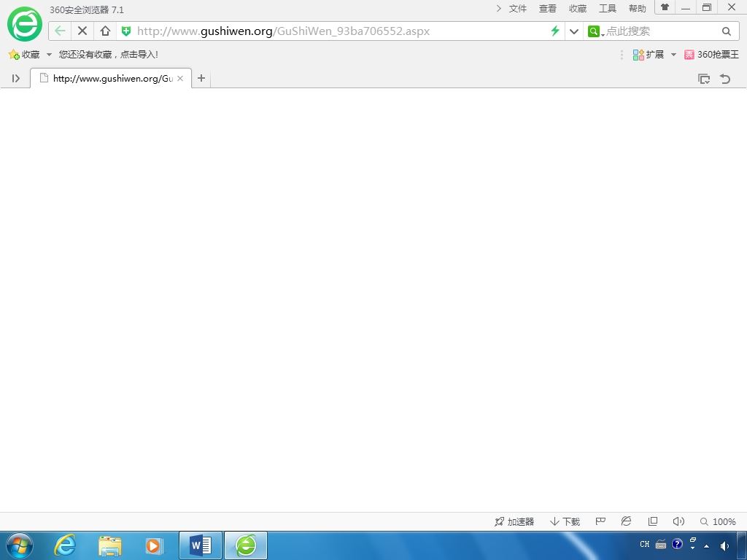The height and width of the screenshot is (560, 747).
Task: Open the tab list window icon
Action: [x=704, y=79]
